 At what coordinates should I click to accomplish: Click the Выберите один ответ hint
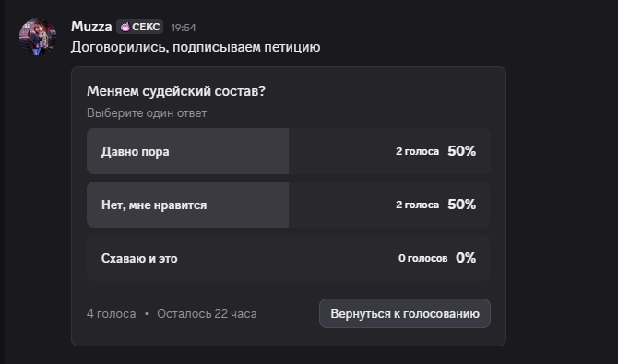[x=147, y=113]
